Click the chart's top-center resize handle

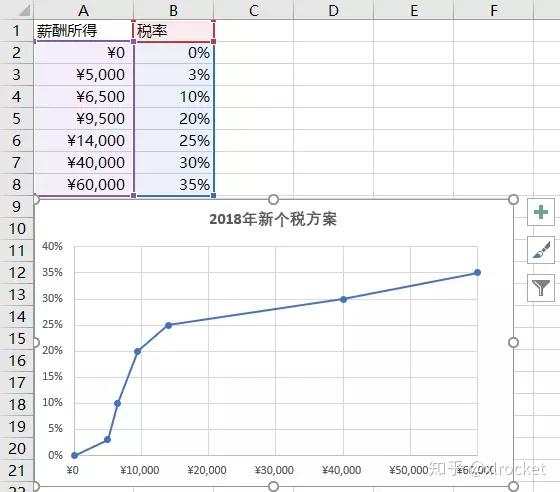coord(273,200)
